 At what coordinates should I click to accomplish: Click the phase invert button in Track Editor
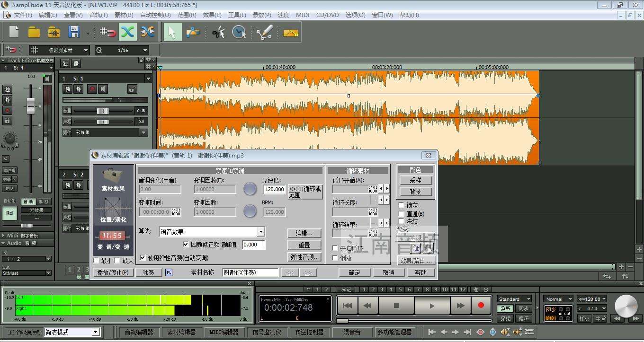click(6, 159)
